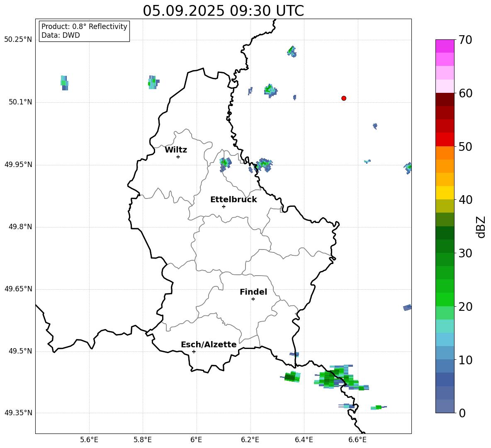Select the Wiltz city label
The image size is (491, 448).
(x=176, y=150)
